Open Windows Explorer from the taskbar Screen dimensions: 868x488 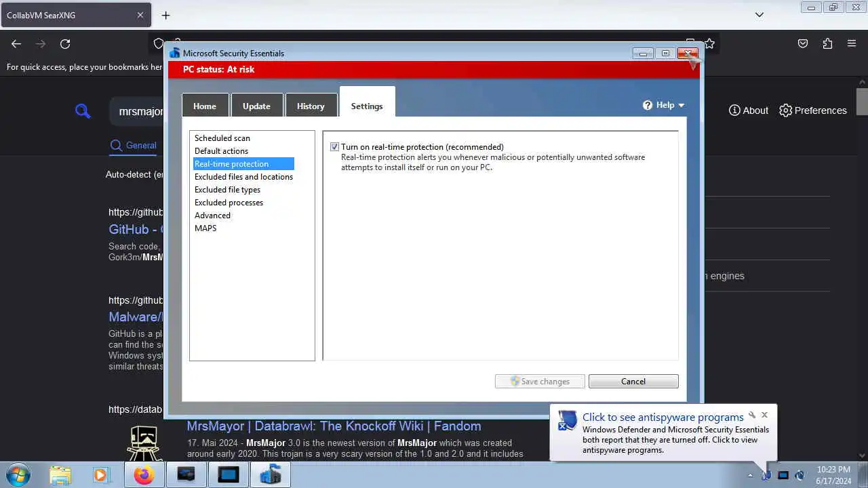click(60, 474)
